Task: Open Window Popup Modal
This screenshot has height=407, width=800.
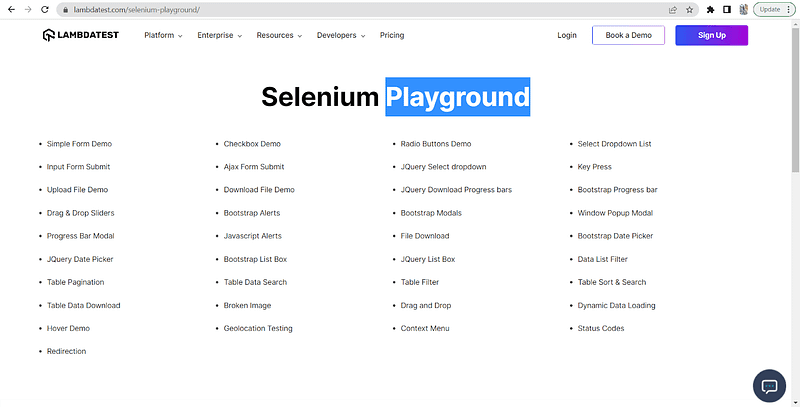Action: (615, 213)
